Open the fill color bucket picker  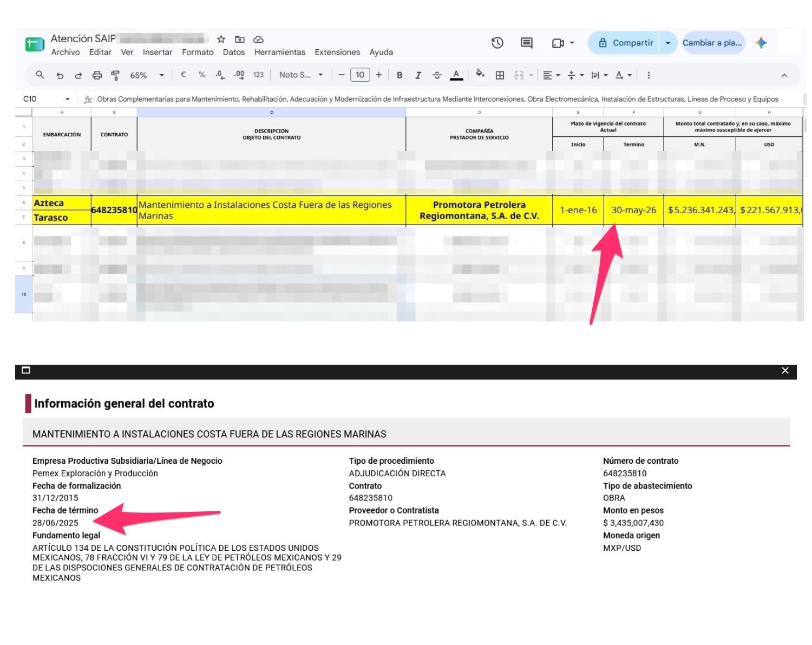point(480,75)
